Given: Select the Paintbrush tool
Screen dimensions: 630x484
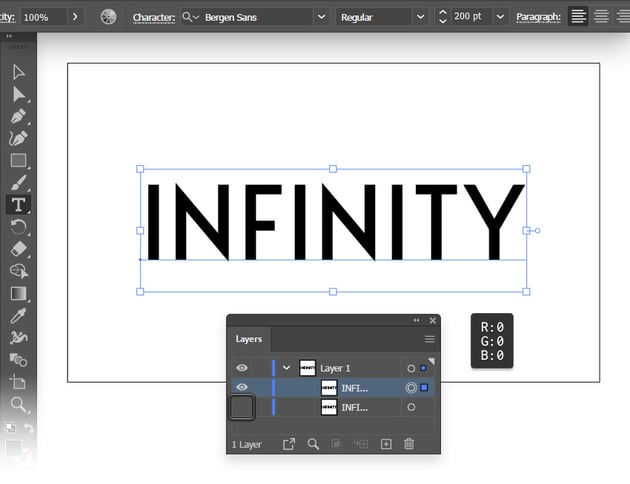Looking at the screenshot, I should [18, 182].
